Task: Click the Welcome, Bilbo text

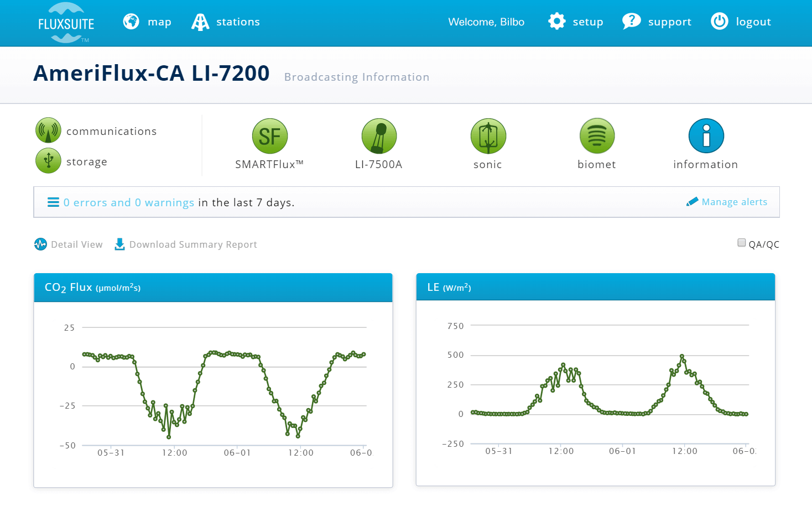Action: point(486,22)
